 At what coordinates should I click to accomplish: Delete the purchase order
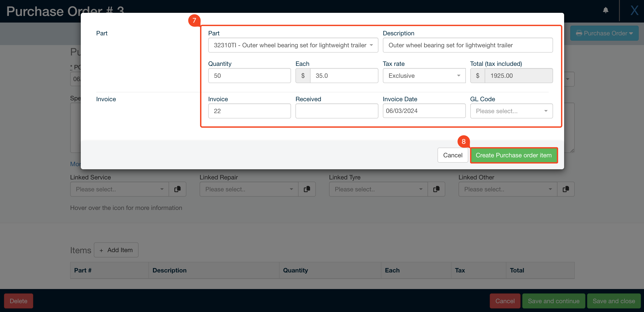coord(18,301)
